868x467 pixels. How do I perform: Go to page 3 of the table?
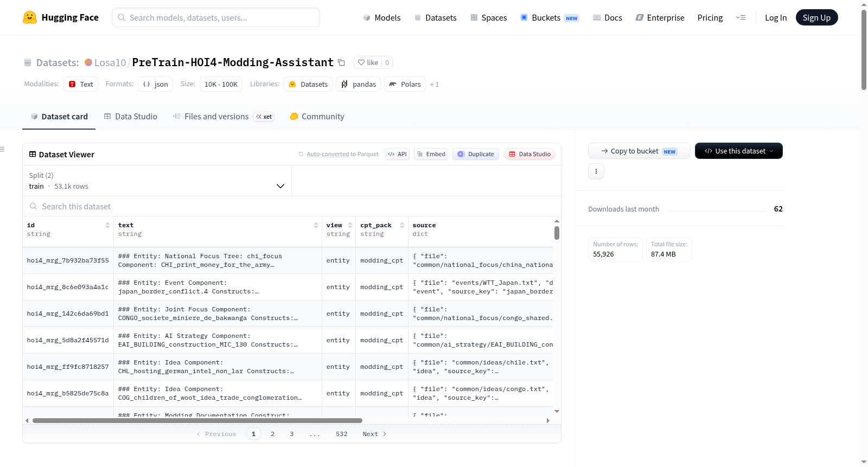(291, 434)
